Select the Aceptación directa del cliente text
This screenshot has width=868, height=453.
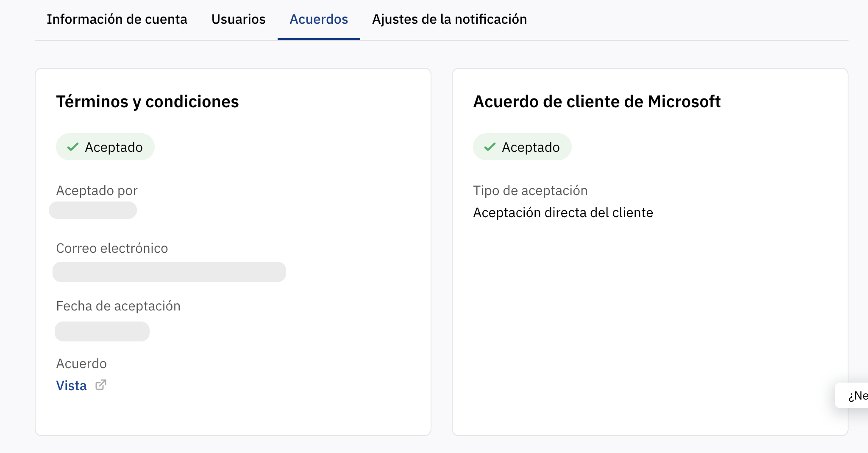click(563, 213)
